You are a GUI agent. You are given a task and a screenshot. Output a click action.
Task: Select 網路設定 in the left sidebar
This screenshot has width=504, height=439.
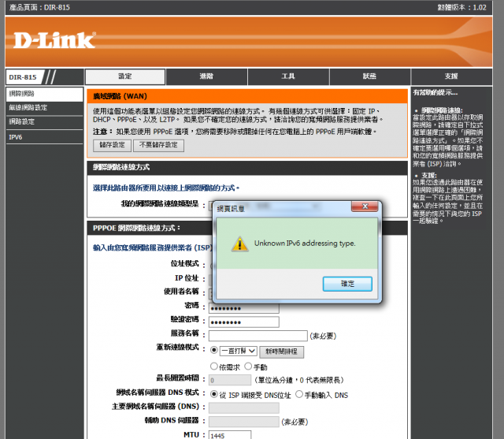[x=44, y=122]
